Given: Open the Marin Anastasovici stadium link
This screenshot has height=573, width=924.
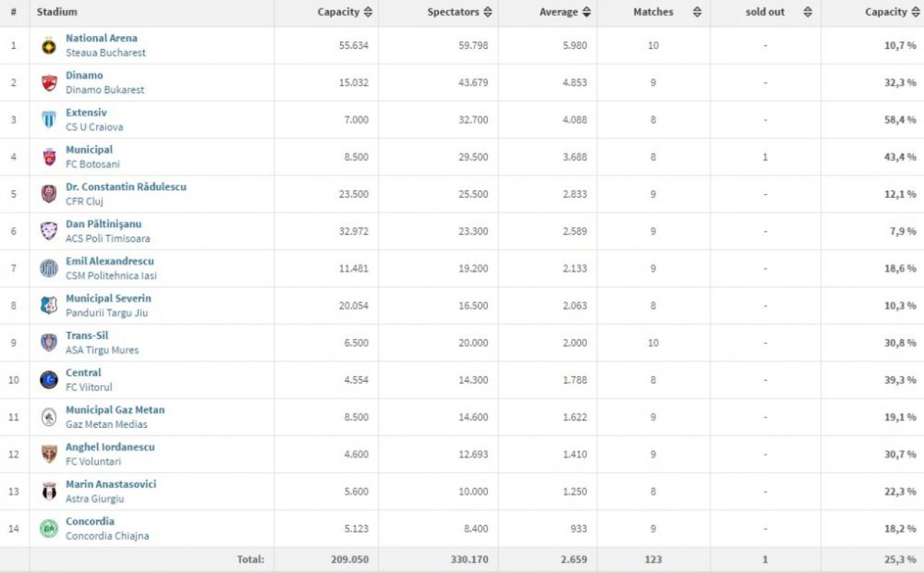Looking at the screenshot, I should tap(111, 484).
